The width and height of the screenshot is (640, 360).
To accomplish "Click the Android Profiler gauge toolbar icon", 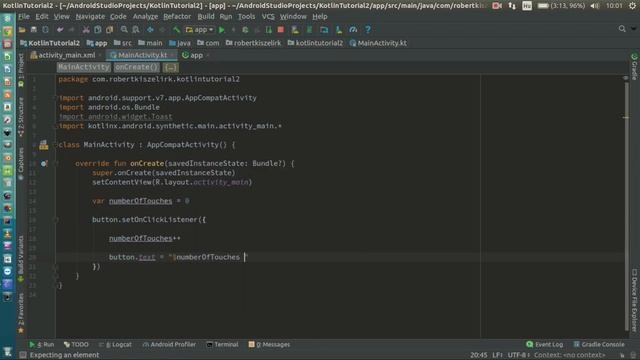I will point(353,30).
